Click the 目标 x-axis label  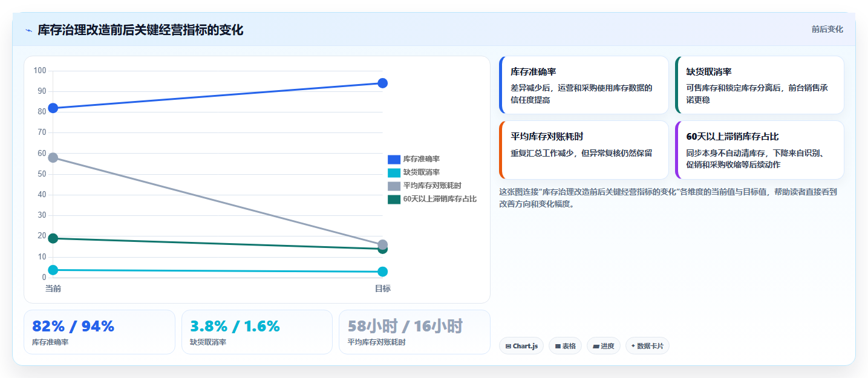click(x=382, y=288)
